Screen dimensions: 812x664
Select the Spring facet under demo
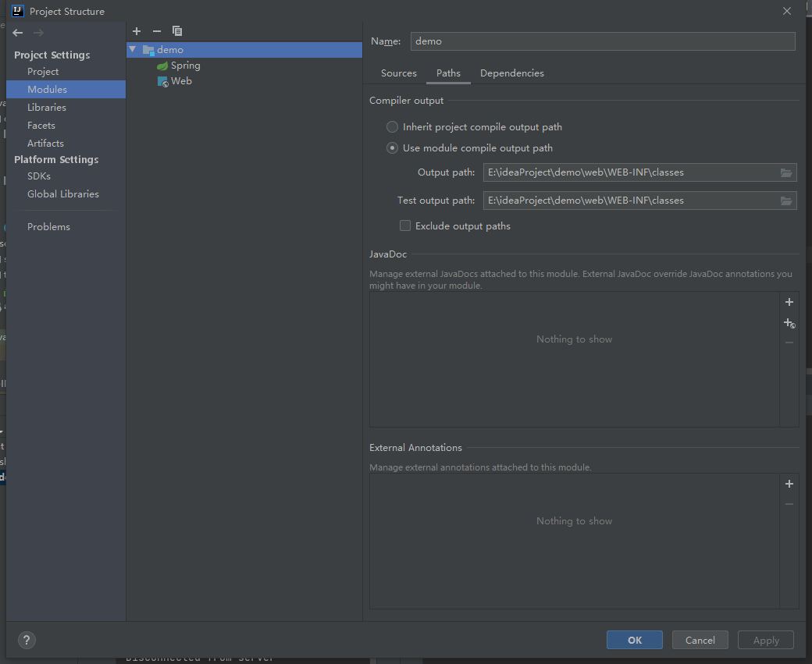pos(185,65)
